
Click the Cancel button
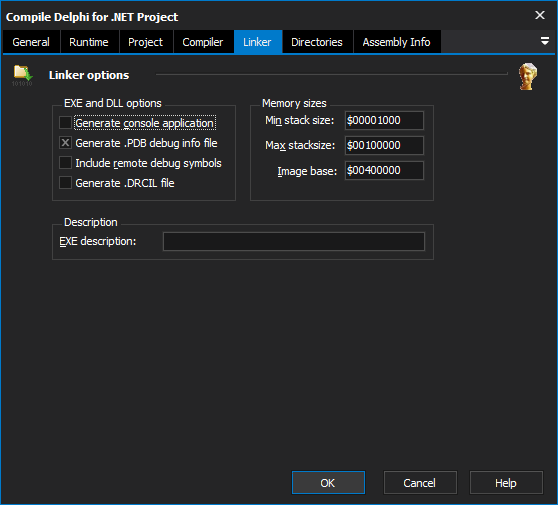(420, 483)
